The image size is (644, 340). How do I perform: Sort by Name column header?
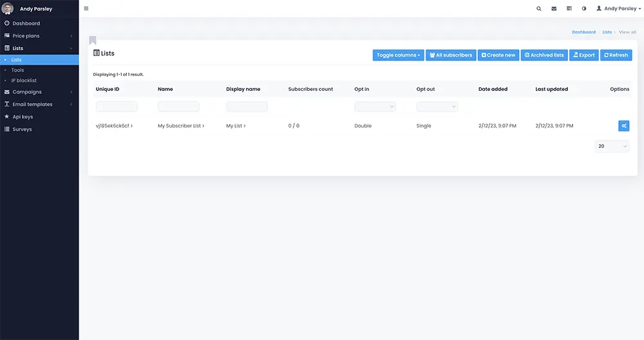(x=166, y=89)
